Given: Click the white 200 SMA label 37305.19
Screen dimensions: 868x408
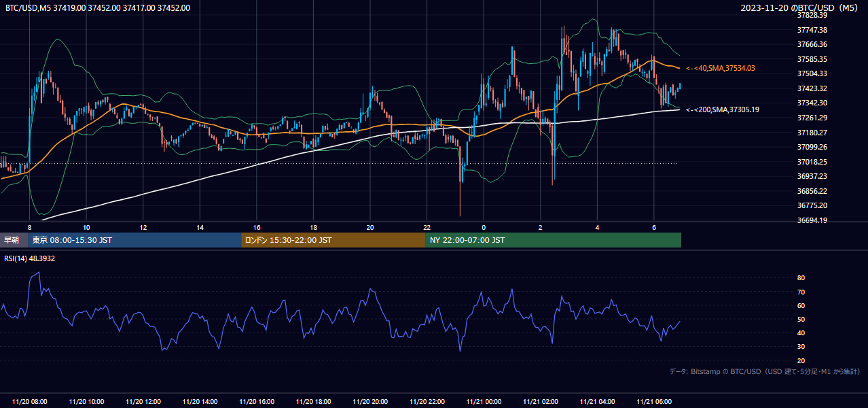Looking at the screenshot, I should 723,109.
